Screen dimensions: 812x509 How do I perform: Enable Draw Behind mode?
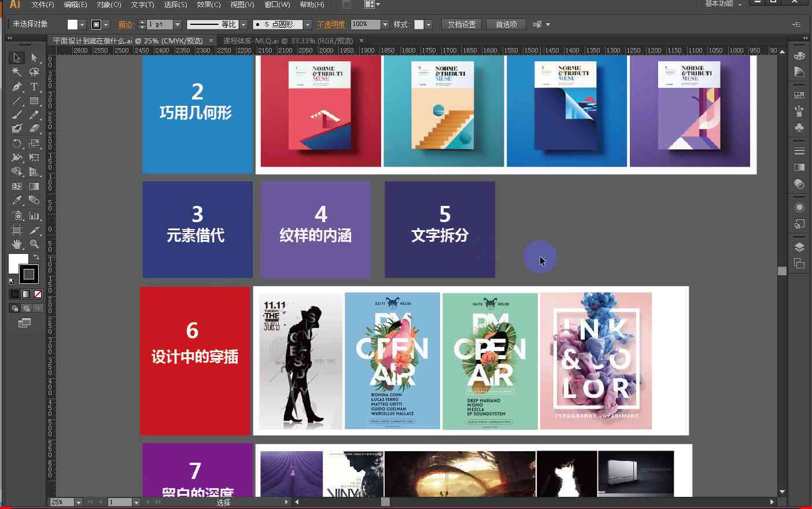pos(26,308)
